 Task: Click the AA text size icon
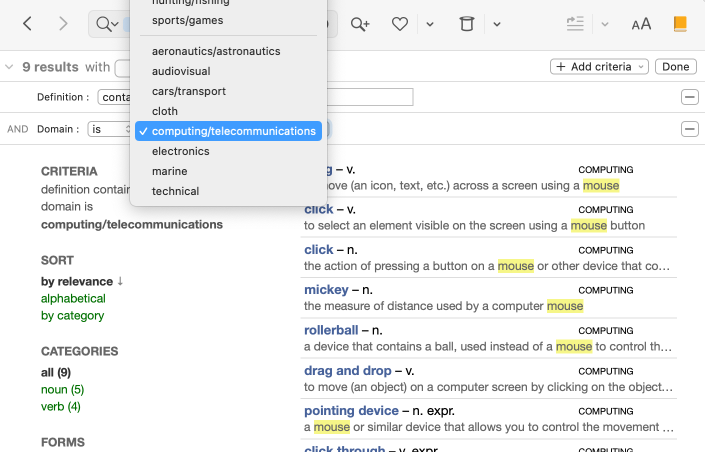tap(641, 24)
